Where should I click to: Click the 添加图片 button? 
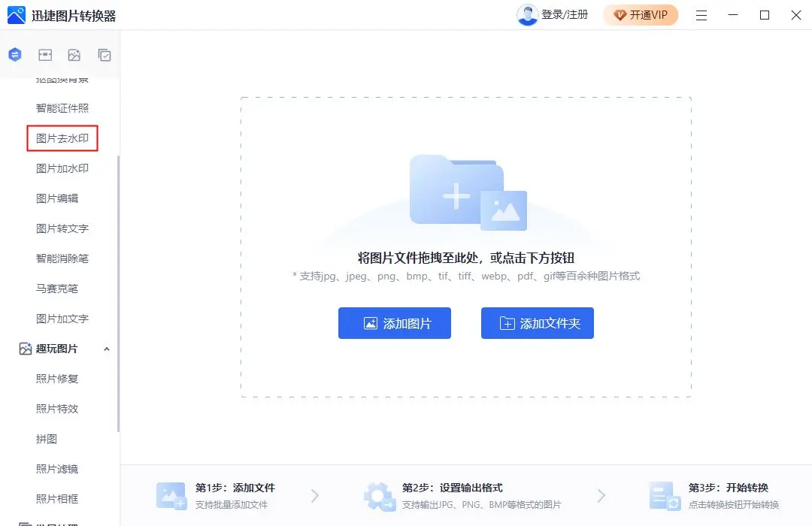point(394,323)
